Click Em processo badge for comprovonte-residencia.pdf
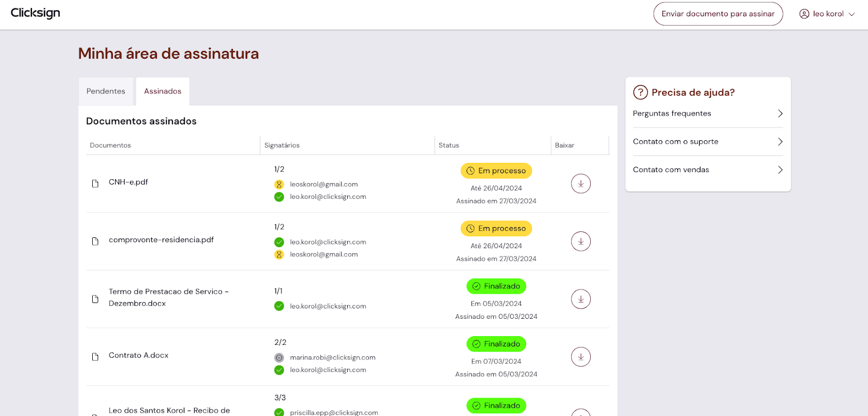 pyautogui.click(x=496, y=229)
